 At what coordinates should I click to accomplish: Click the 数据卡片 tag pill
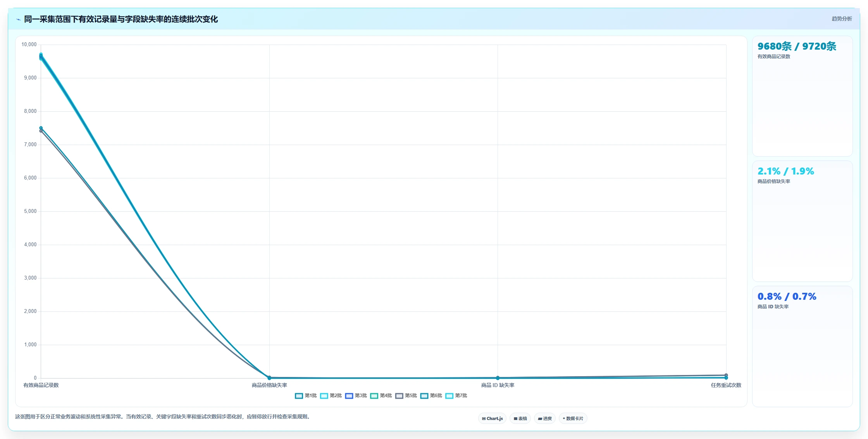pos(573,418)
